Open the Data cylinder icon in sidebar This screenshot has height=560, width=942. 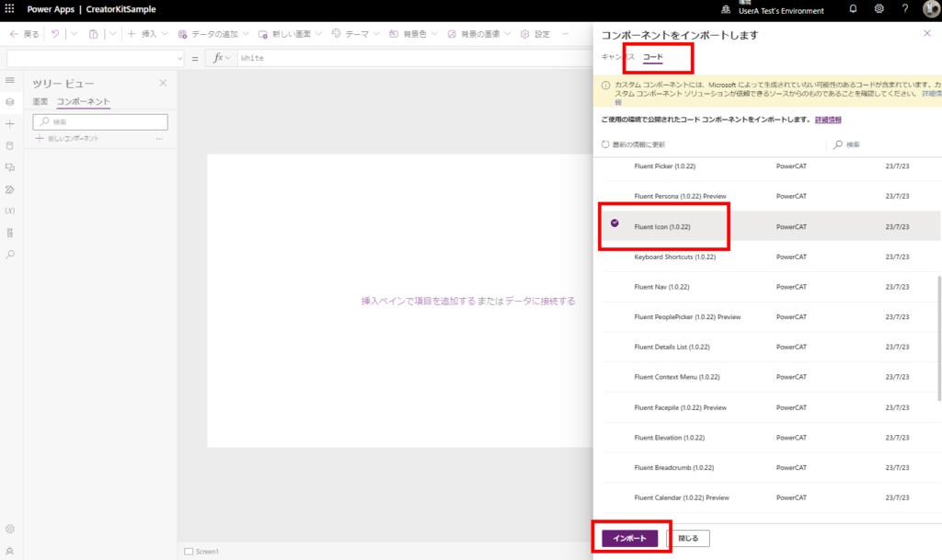[x=10, y=146]
